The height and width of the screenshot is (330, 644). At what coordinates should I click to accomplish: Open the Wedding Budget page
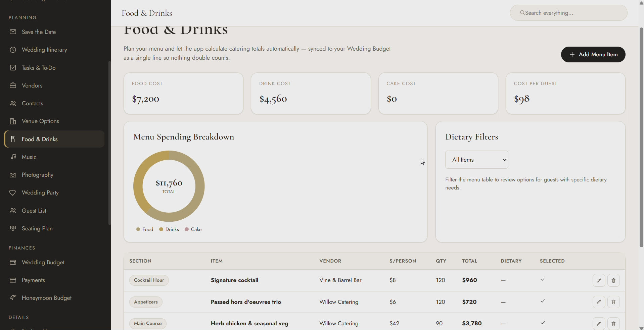pos(43,262)
